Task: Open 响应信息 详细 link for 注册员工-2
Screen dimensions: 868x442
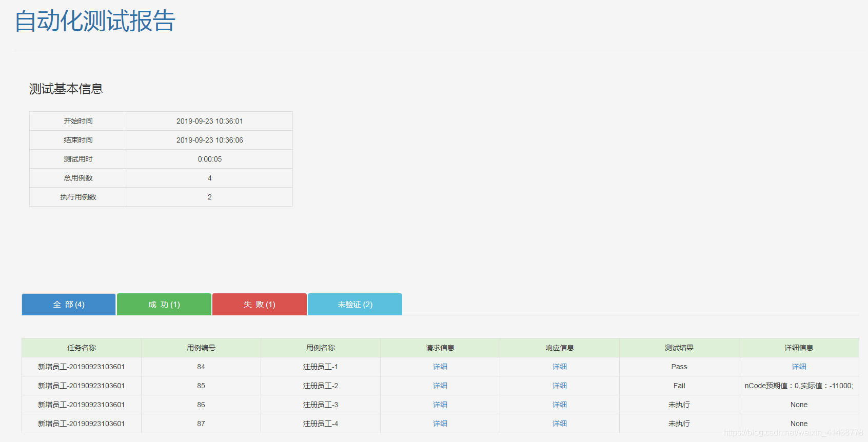Action: [x=560, y=386]
